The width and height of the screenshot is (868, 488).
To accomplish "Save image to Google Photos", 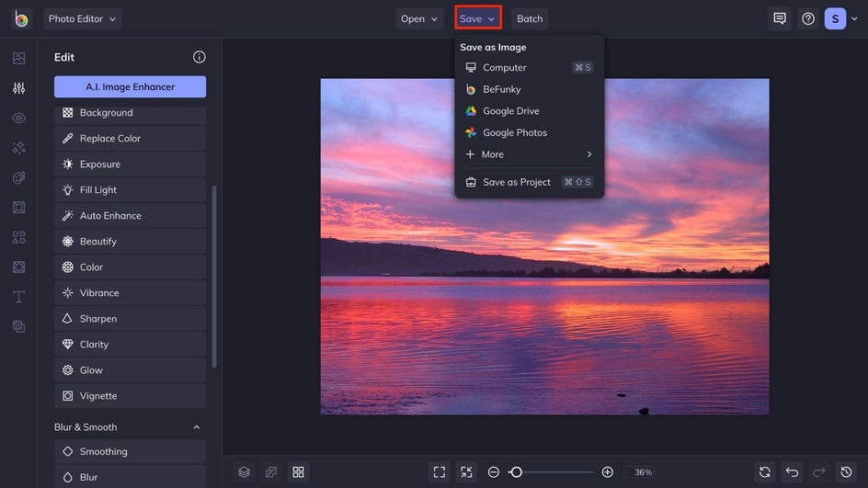I will [530, 132].
